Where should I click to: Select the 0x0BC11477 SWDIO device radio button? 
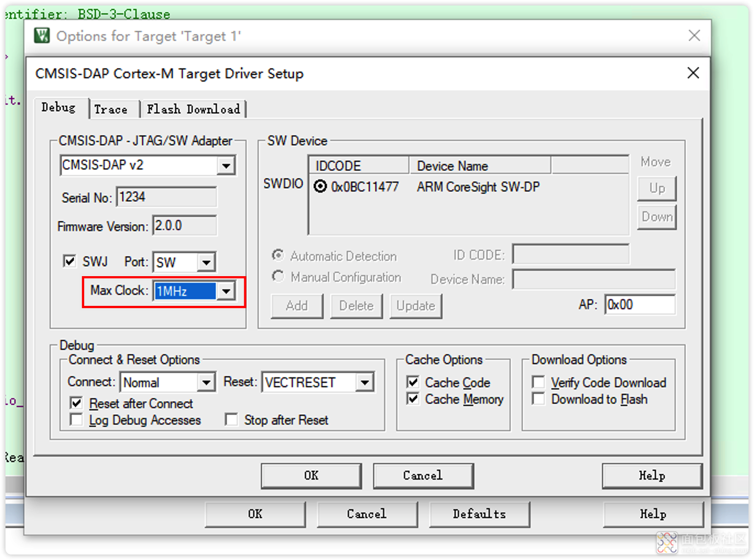tap(320, 186)
